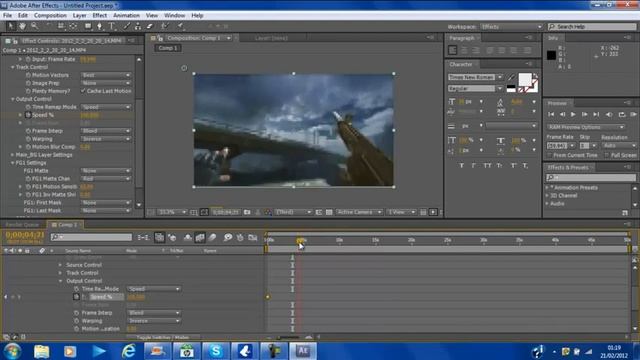Select the Puppet Pin tool
This screenshot has width=640, height=360.
click(x=180, y=26)
